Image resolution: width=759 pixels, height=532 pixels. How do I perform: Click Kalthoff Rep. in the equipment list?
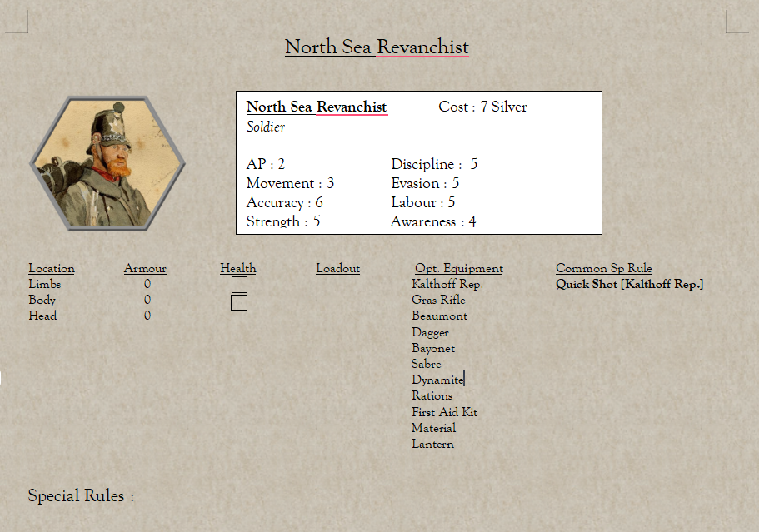(x=447, y=284)
